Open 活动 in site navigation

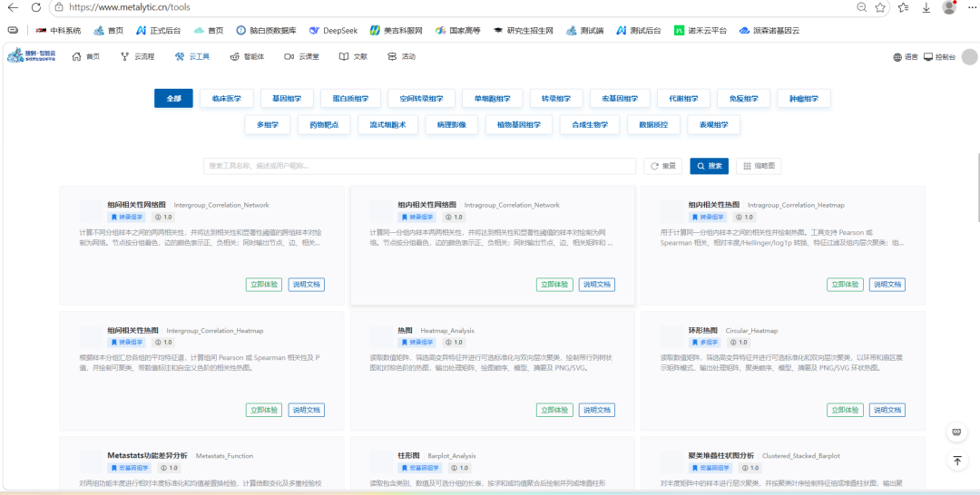pos(401,57)
